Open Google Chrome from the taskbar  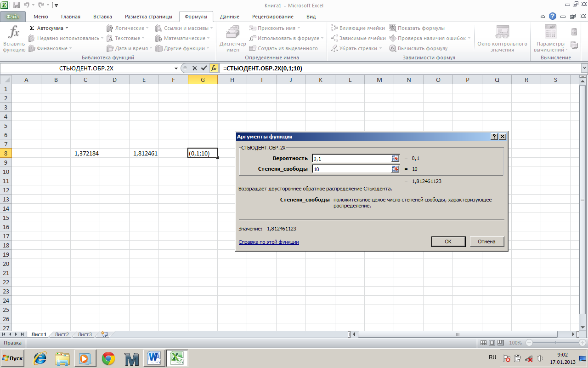[108, 359]
